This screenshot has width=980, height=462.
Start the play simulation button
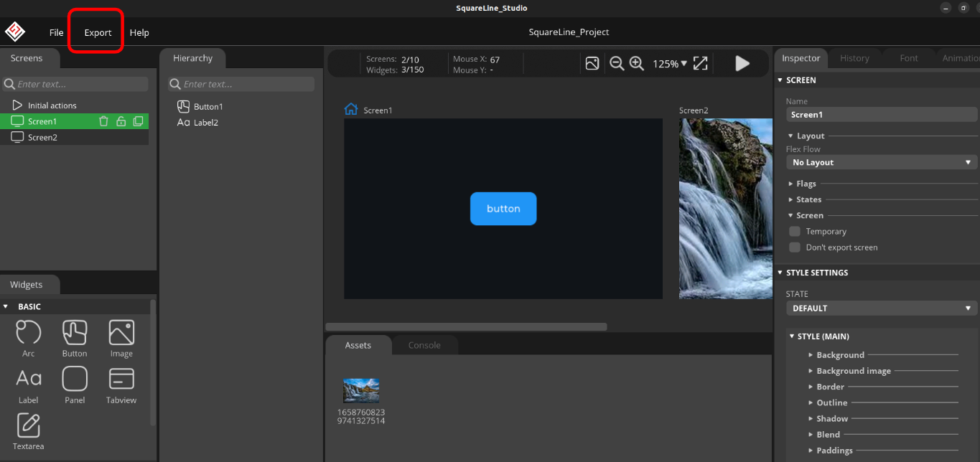coord(742,63)
